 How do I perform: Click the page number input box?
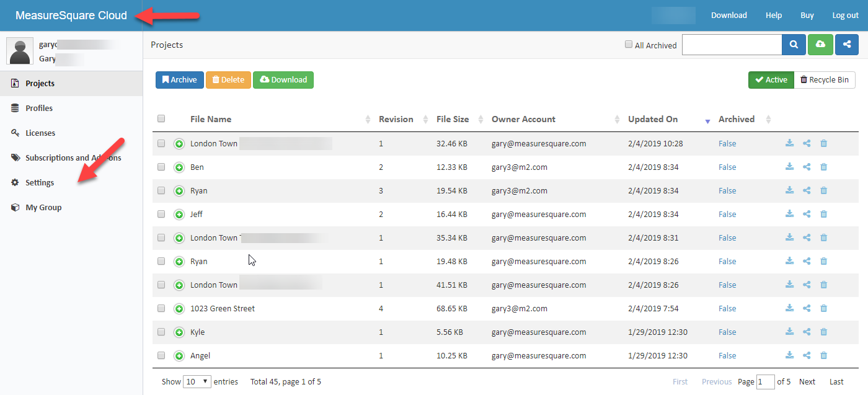[x=766, y=381]
